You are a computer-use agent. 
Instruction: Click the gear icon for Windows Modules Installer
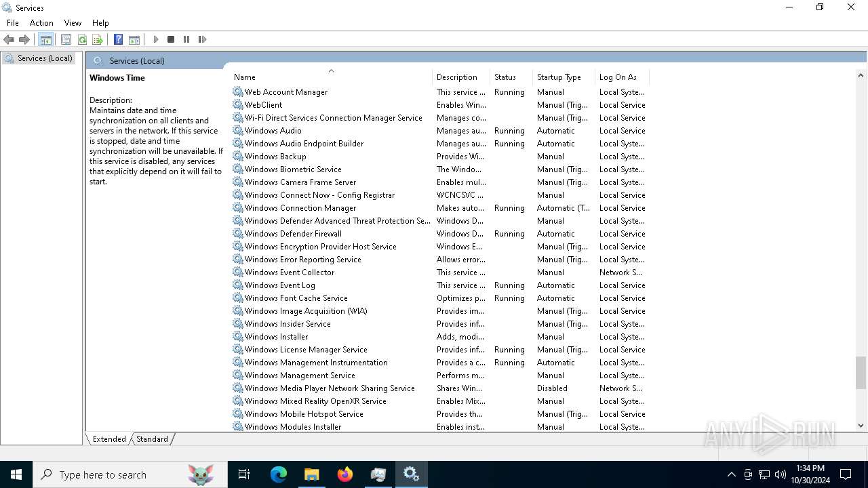(237, 426)
